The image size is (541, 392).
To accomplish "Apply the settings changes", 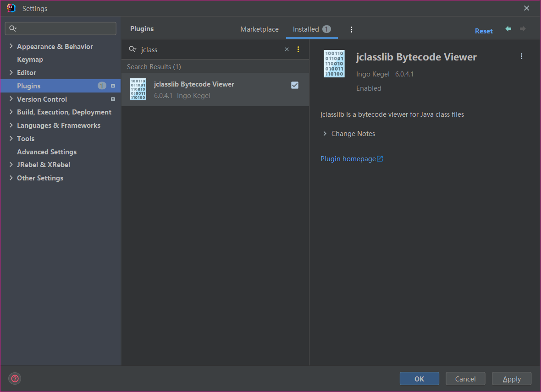I will point(511,379).
